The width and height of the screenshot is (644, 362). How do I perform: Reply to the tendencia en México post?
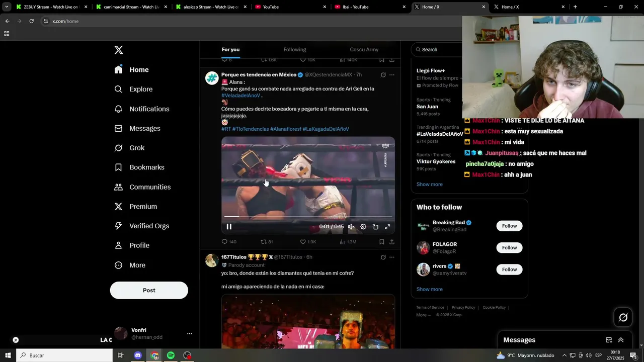point(229,242)
